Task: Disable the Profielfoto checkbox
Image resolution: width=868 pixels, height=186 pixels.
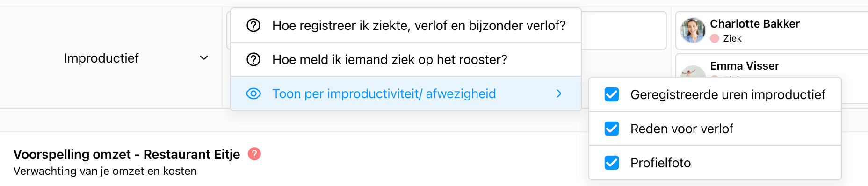Action: click(x=612, y=163)
